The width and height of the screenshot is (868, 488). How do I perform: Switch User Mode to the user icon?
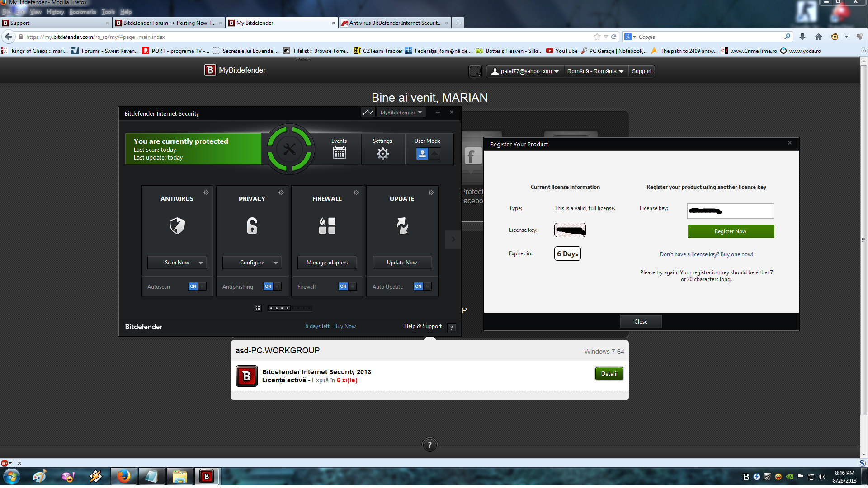422,154
